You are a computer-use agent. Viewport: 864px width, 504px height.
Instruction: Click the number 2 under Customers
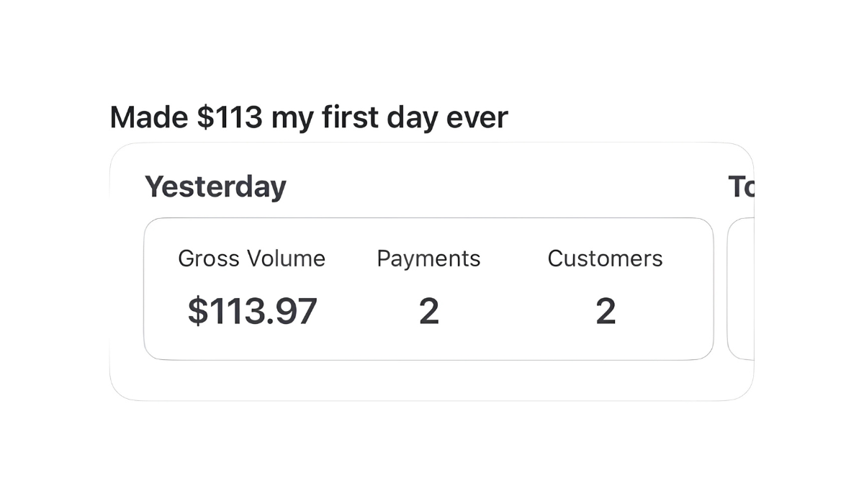[x=606, y=311]
